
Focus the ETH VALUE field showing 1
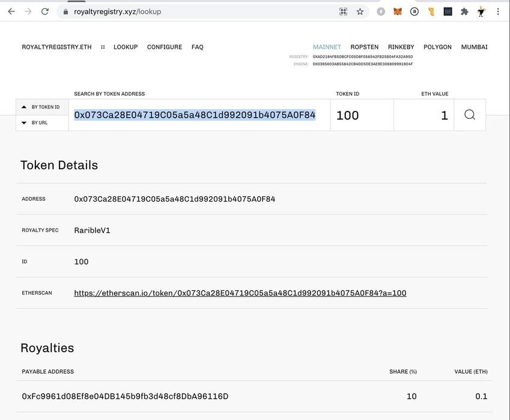tap(424, 115)
